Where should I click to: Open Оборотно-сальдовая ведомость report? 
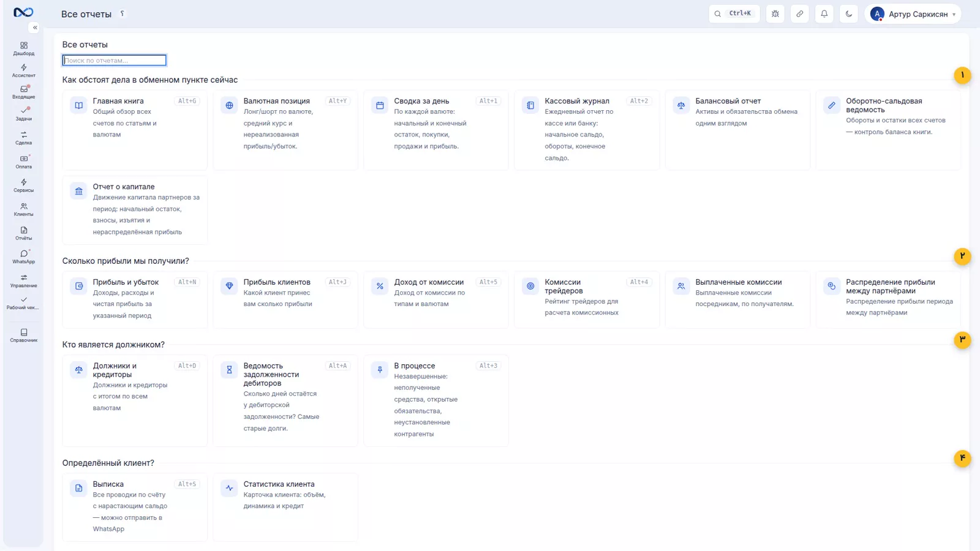888,130
